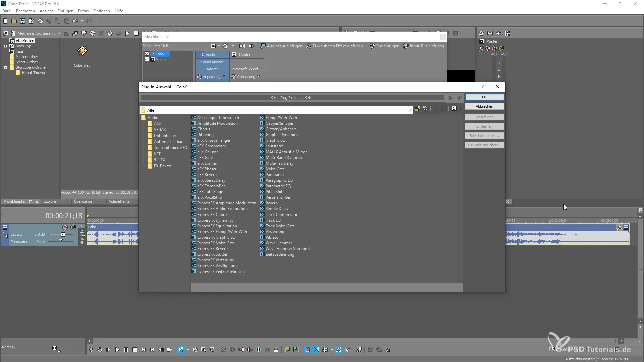This screenshot has height=362, width=644.
Task: Select the Color.wav media thumbnail
Action: click(82, 51)
